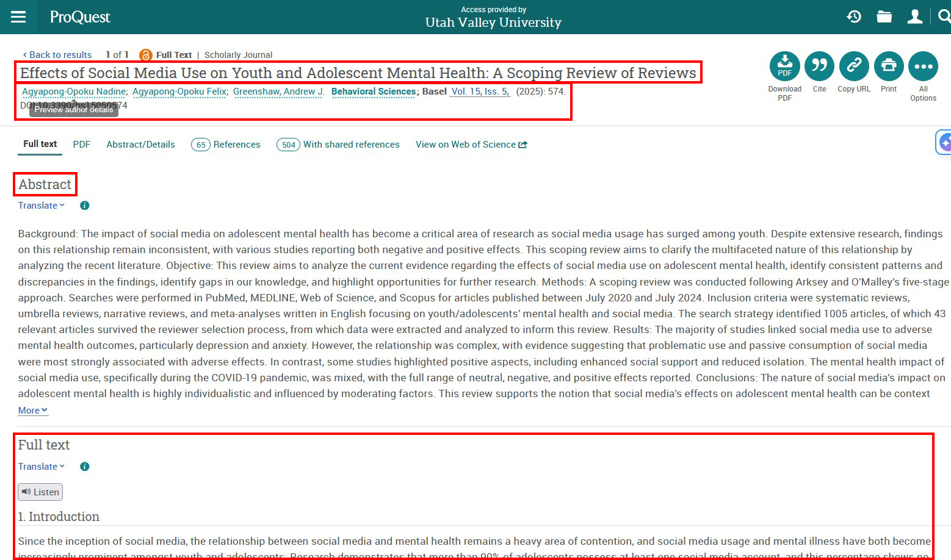Expand abstract with More link

point(33,411)
